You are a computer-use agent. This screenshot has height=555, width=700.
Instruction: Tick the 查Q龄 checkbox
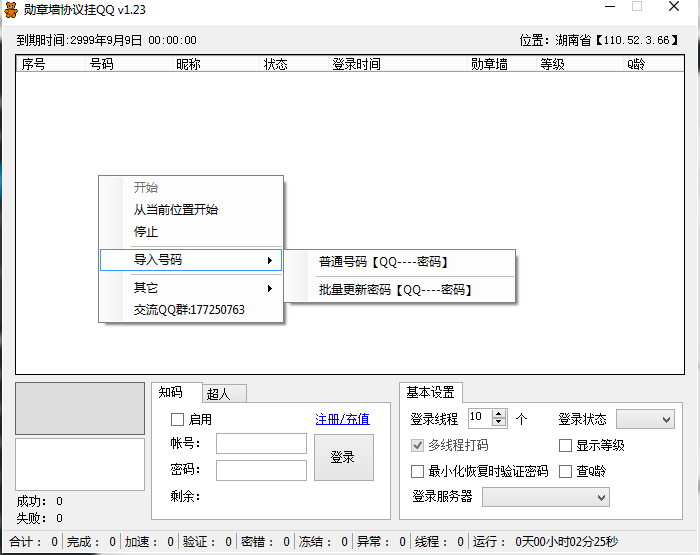566,471
